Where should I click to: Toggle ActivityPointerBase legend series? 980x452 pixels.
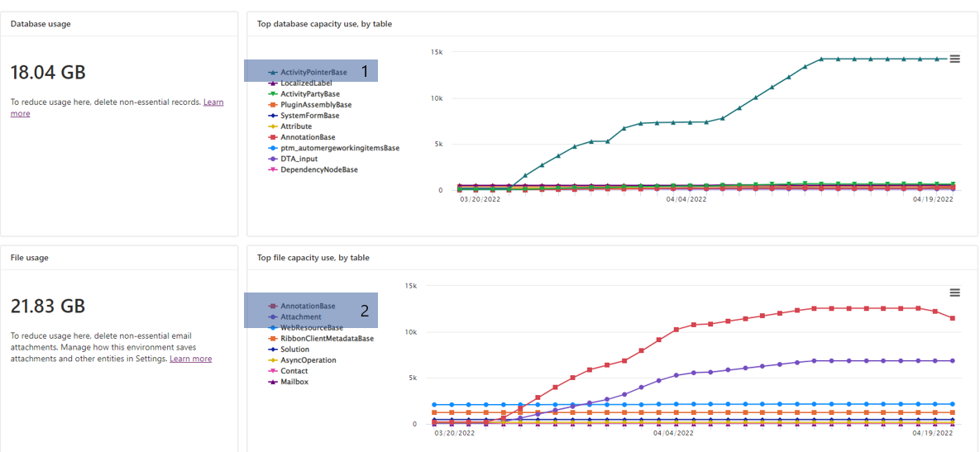click(308, 73)
